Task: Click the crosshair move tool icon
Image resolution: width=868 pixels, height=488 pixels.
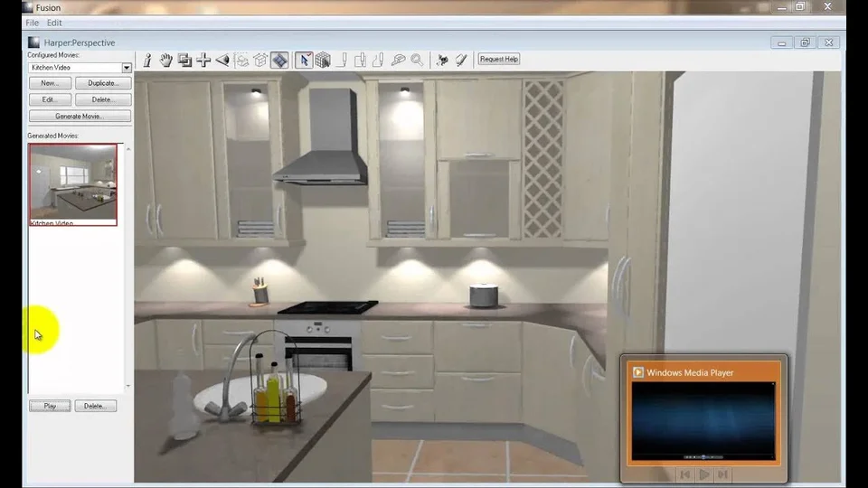Action: click(x=203, y=60)
